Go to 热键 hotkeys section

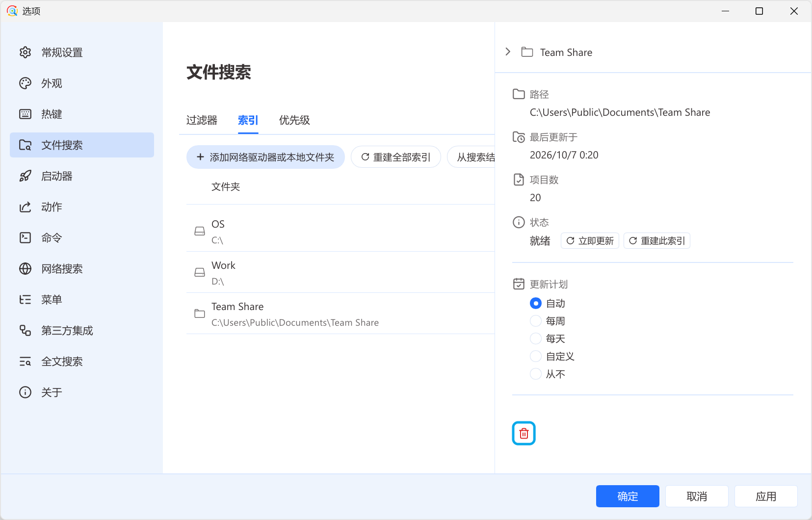82,114
